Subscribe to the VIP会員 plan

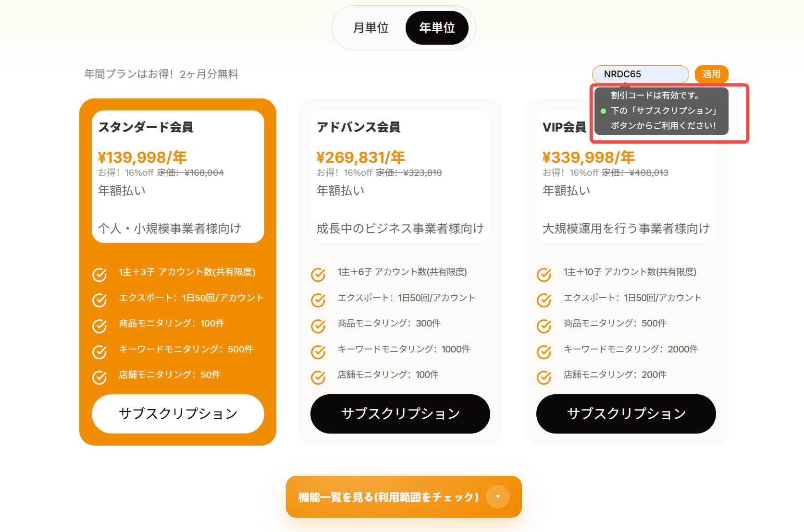(x=626, y=414)
